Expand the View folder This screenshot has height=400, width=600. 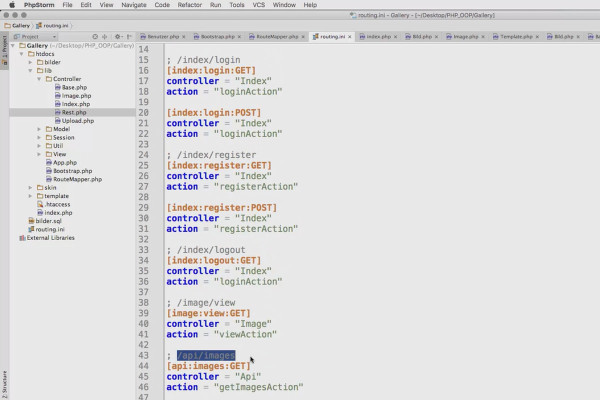(39, 154)
